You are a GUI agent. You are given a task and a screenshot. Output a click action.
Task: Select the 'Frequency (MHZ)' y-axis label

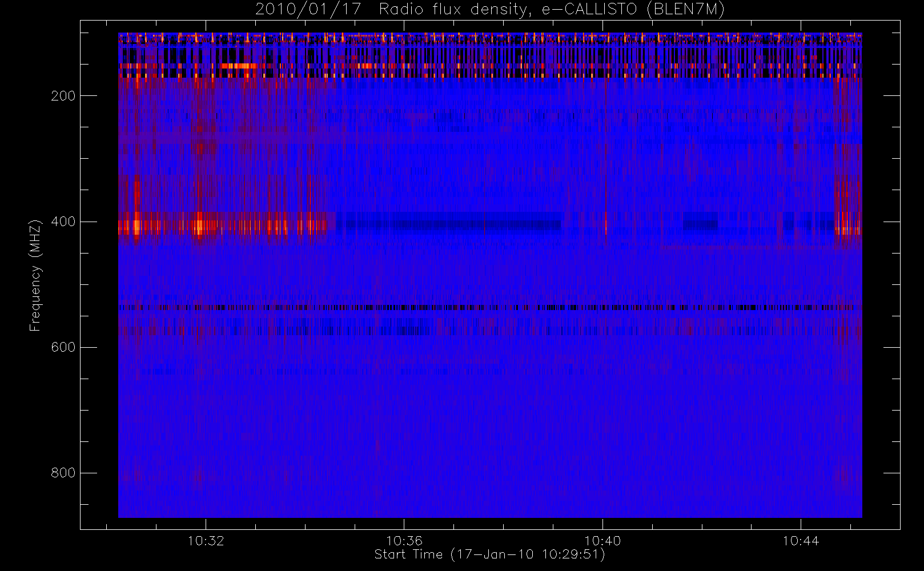[35, 275]
